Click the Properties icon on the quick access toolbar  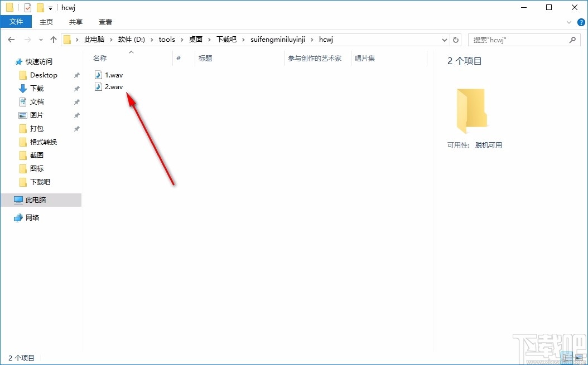(x=27, y=7)
